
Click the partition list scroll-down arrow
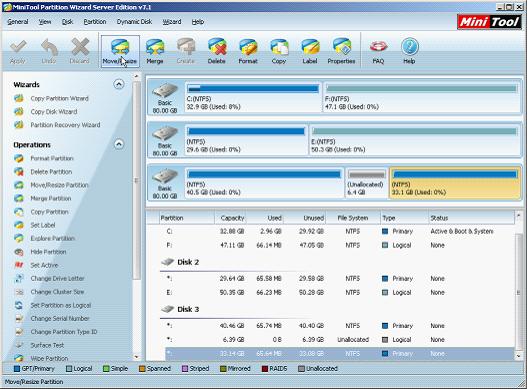pos(518,356)
